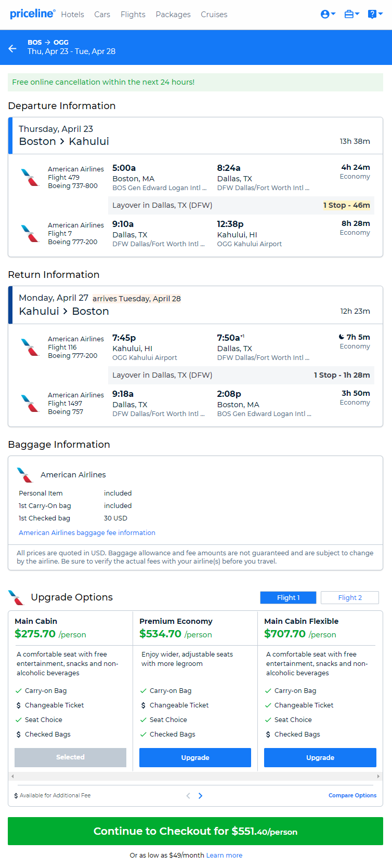The width and height of the screenshot is (392, 868).
Task: Open the Cruises menu item
Action: pos(214,15)
